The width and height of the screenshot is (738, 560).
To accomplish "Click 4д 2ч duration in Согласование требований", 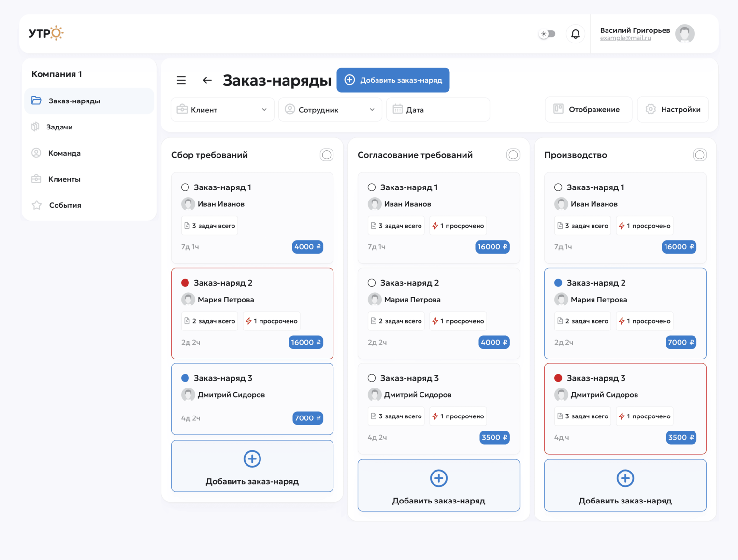I will point(377,438).
